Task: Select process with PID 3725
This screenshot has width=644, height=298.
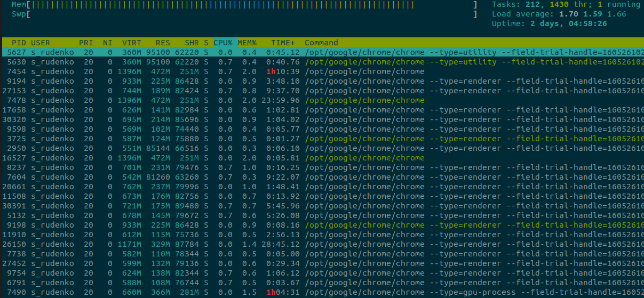Action: (322, 139)
